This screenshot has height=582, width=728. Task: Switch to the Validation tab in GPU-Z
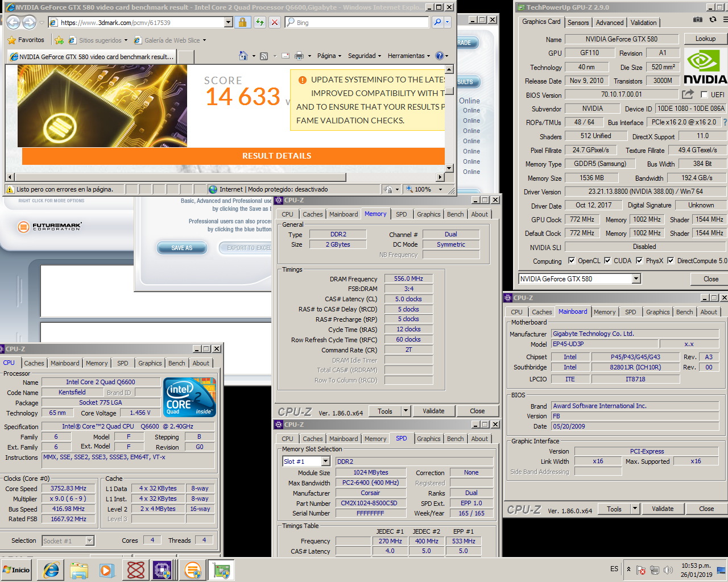click(x=643, y=23)
